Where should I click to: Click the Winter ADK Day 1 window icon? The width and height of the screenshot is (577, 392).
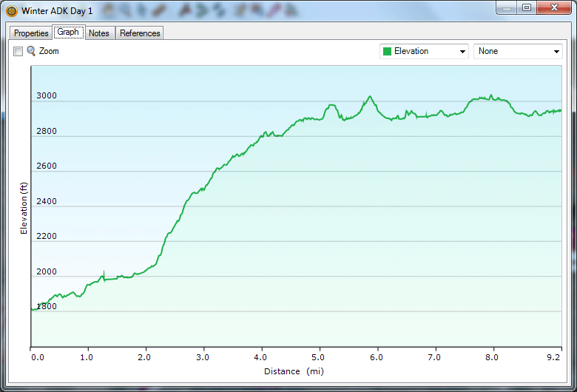coord(12,11)
